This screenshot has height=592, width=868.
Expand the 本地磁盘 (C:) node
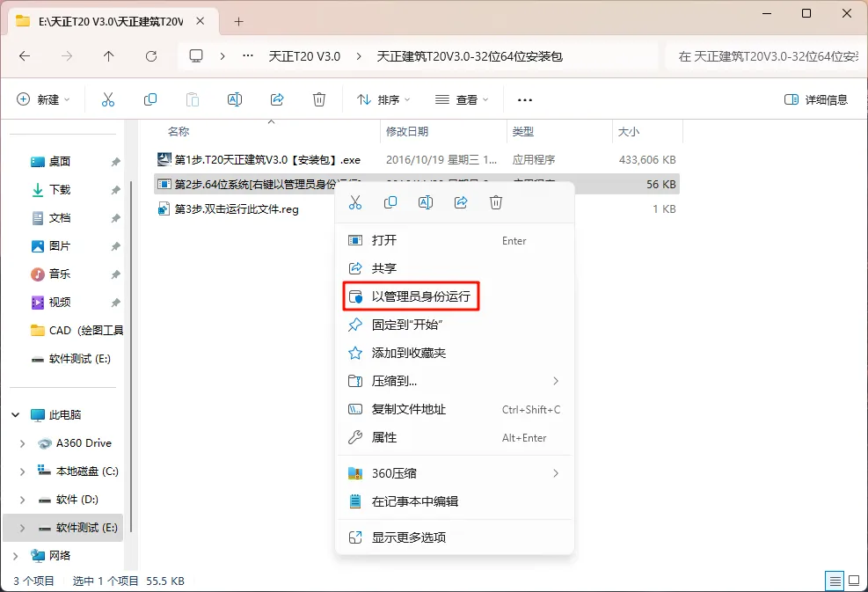coord(22,471)
